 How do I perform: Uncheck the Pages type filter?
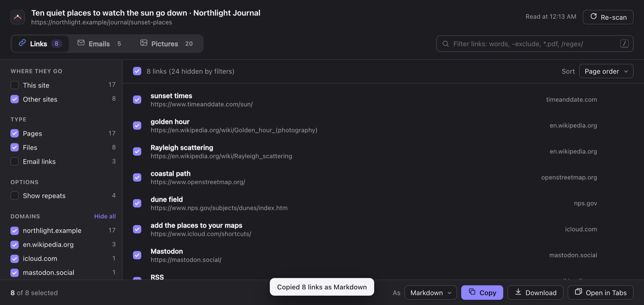[x=14, y=133]
